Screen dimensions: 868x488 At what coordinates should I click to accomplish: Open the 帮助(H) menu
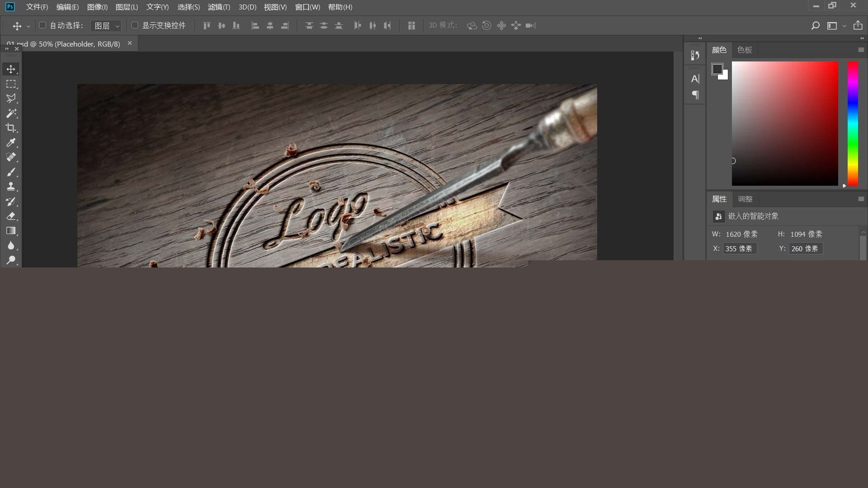(x=340, y=7)
